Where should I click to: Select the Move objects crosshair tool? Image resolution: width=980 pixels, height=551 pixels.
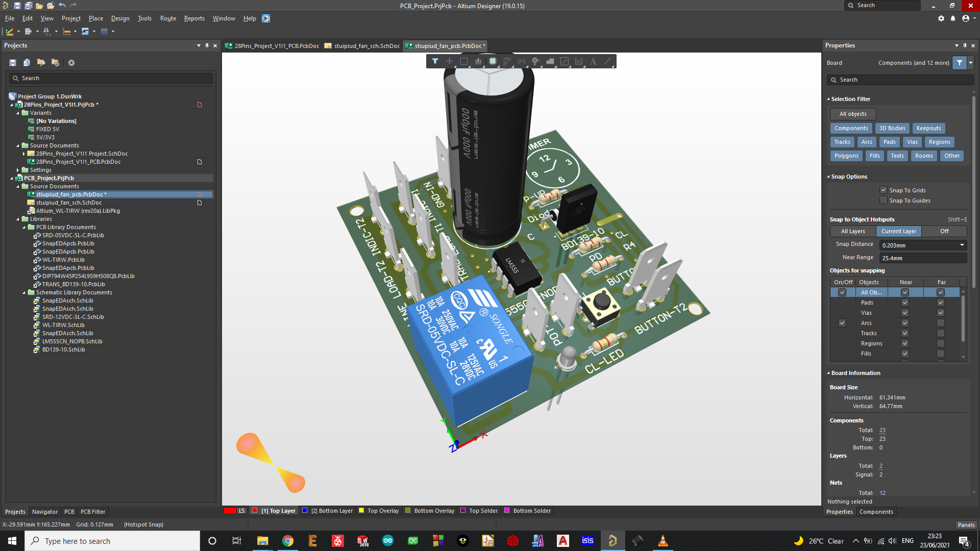click(x=449, y=61)
